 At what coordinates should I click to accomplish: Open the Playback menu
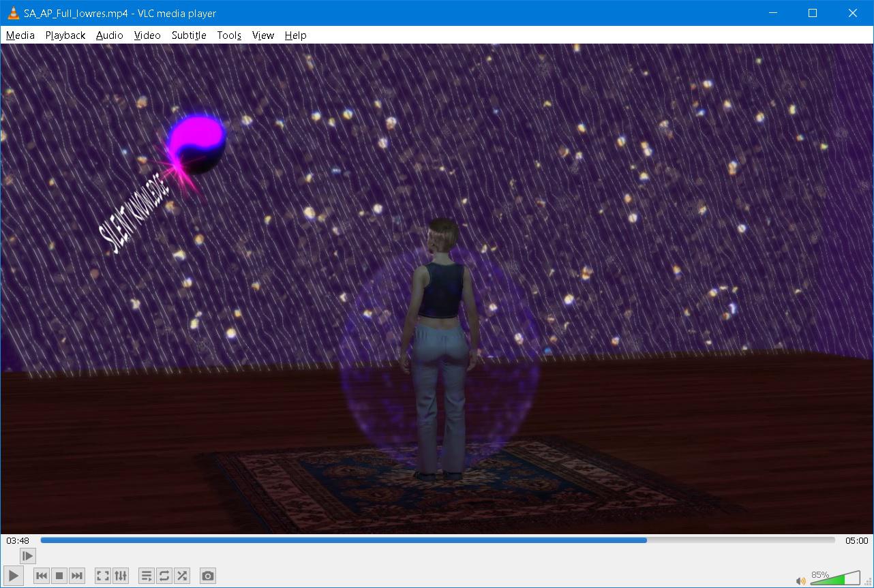pyautogui.click(x=65, y=35)
